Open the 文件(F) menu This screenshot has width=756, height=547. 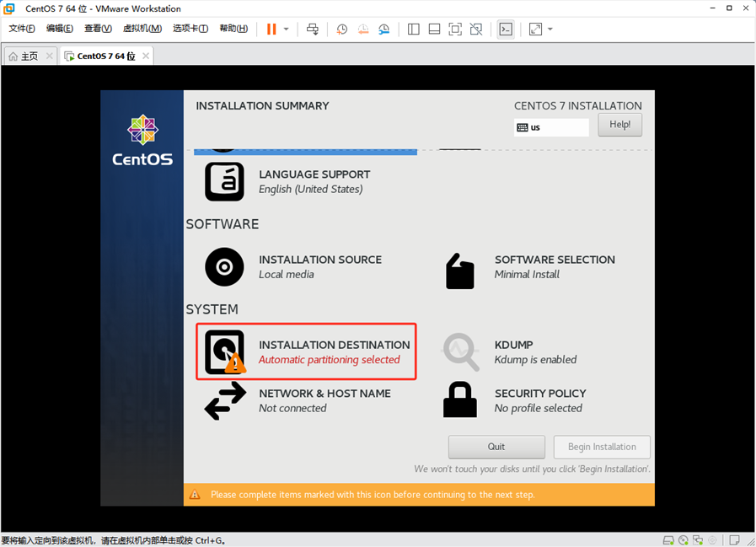pyautogui.click(x=22, y=29)
